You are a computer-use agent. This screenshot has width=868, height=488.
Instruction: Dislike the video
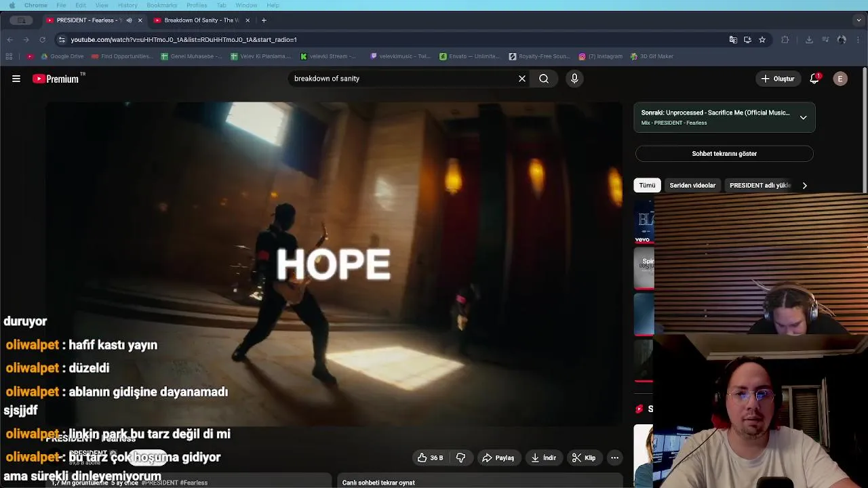click(x=460, y=458)
